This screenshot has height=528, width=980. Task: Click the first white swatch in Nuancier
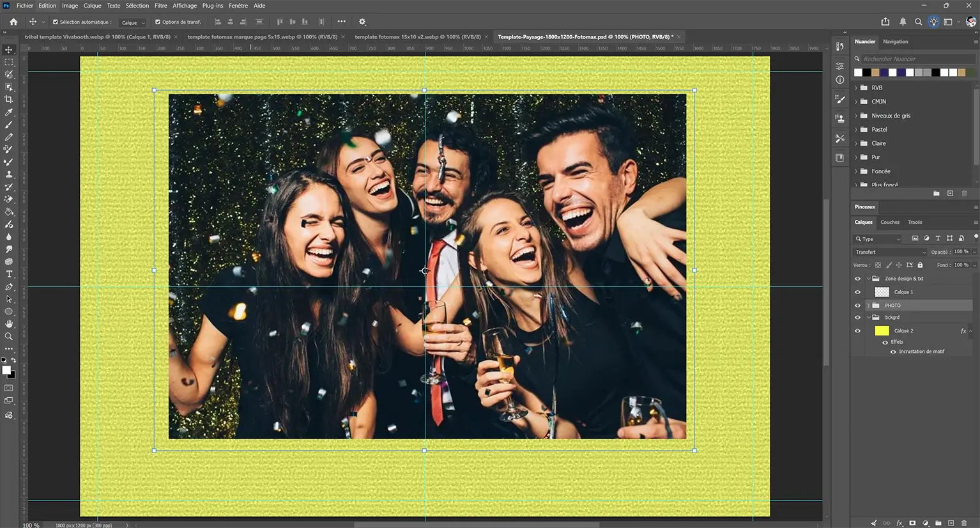pyautogui.click(x=858, y=73)
